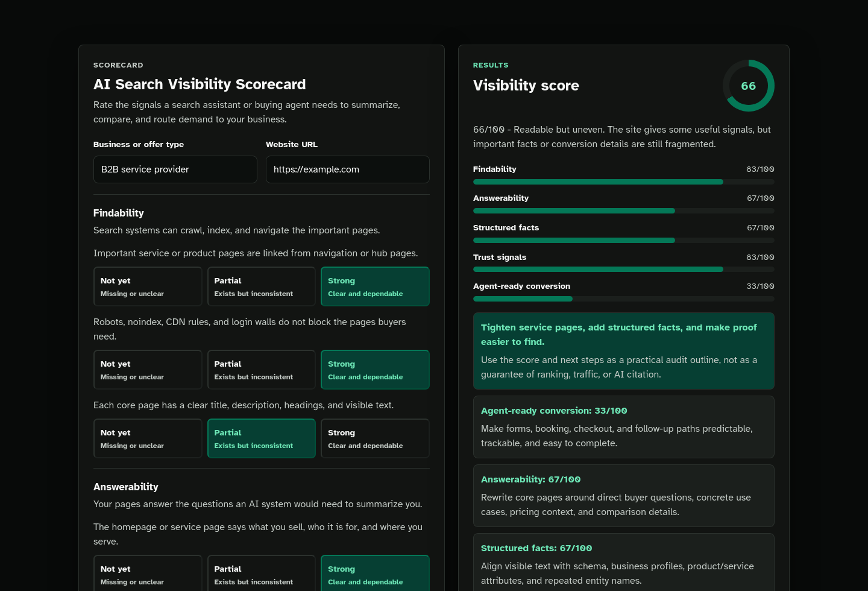Viewport: 868px width, 591px height.
Task: Click the Findability section heading in the scorecard
Action: [119, 213]
